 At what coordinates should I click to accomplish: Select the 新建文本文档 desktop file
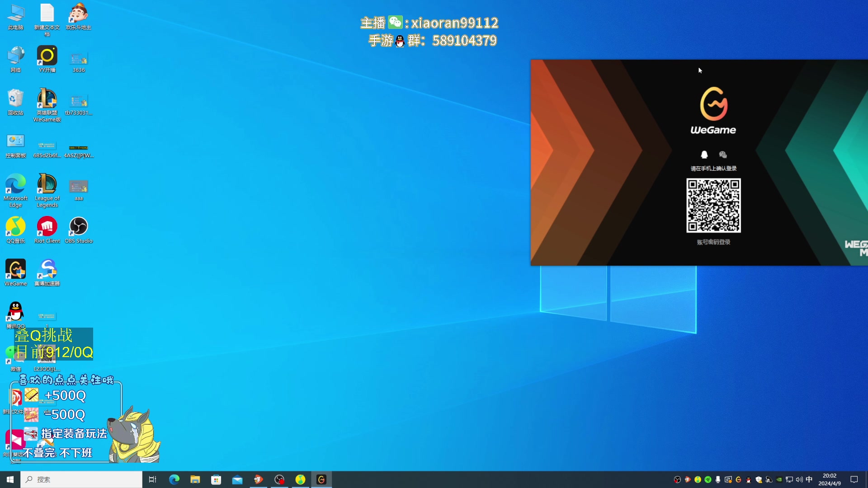(x=47, y=20)
